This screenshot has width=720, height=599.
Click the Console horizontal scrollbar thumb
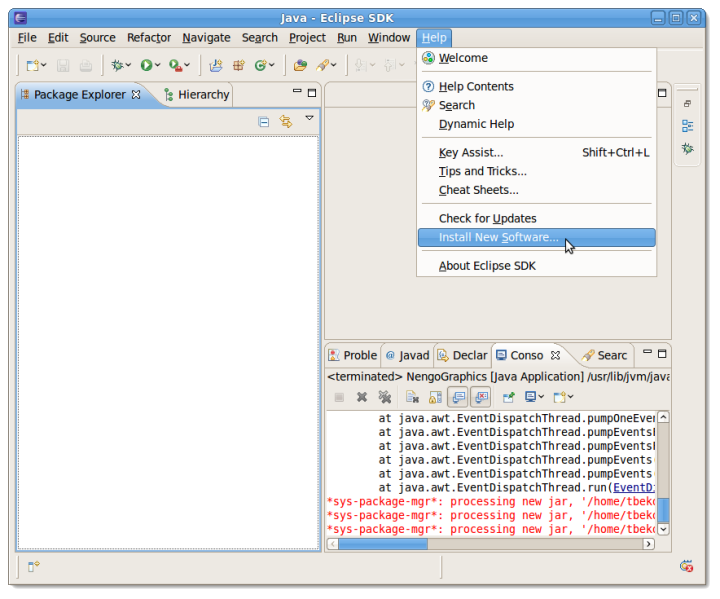pos(383,544)
